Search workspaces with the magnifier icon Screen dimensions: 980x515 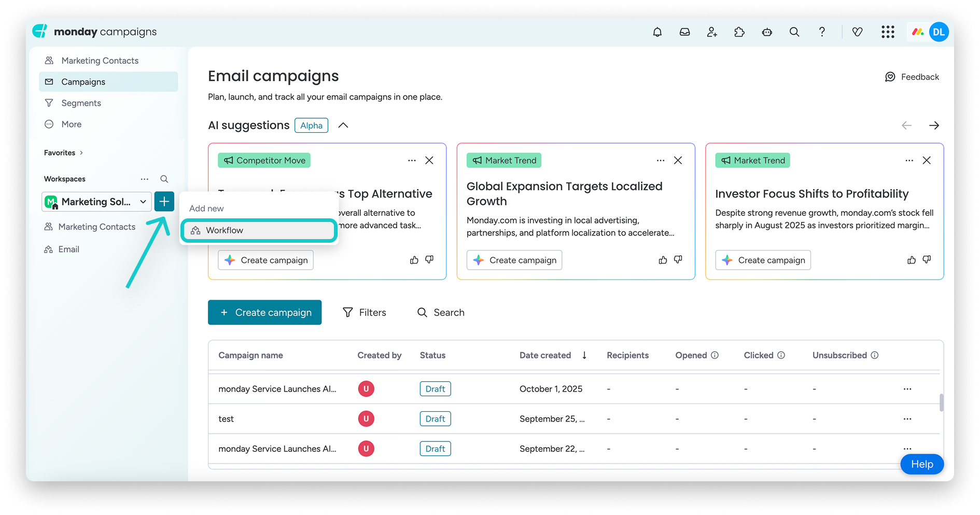click(164, 179)
